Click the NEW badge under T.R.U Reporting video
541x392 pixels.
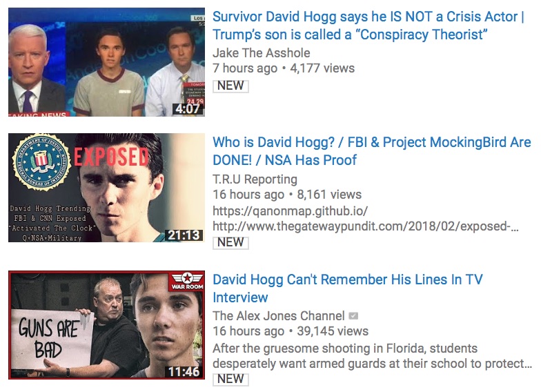click(230, 243)
